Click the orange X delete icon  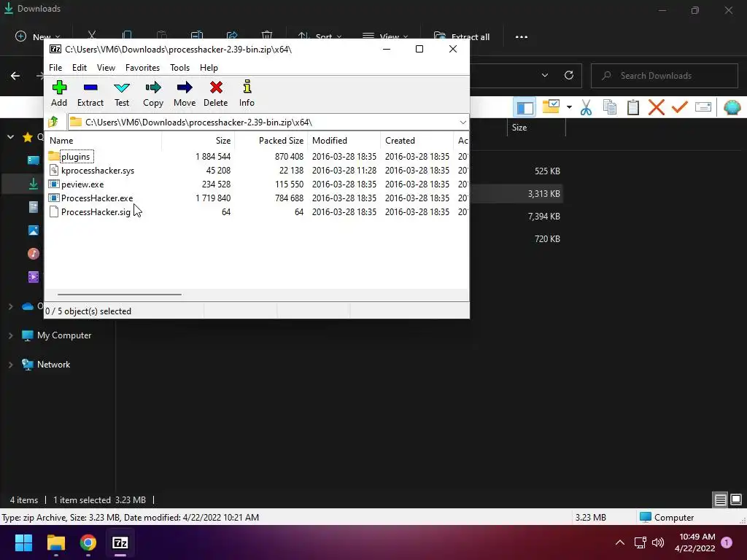656,107
